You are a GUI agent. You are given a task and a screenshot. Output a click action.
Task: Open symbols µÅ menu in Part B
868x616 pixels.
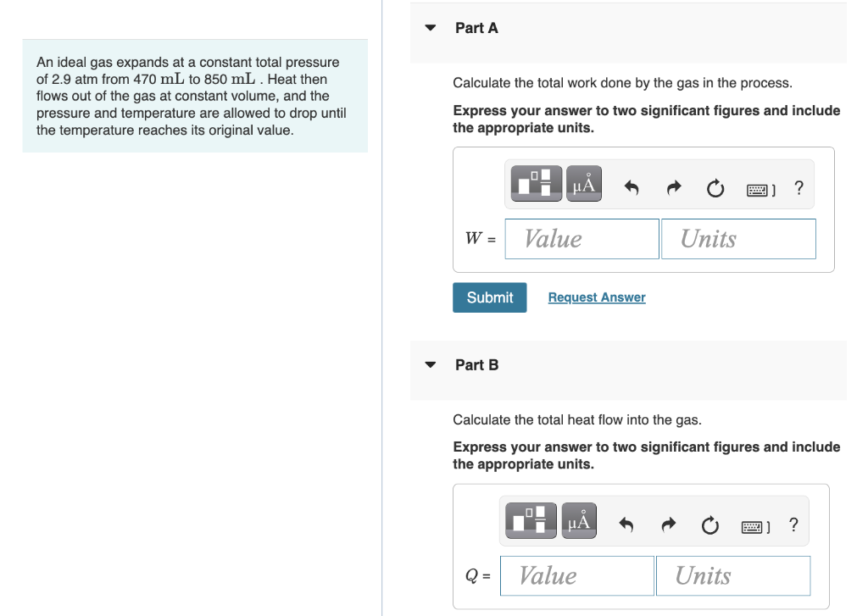[579, 520]
